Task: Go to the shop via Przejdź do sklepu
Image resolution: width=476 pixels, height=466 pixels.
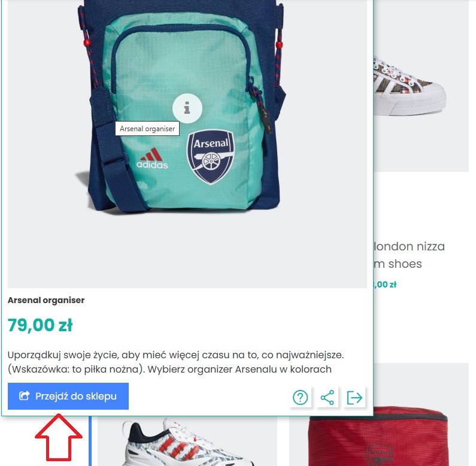Action: (68, 396)
